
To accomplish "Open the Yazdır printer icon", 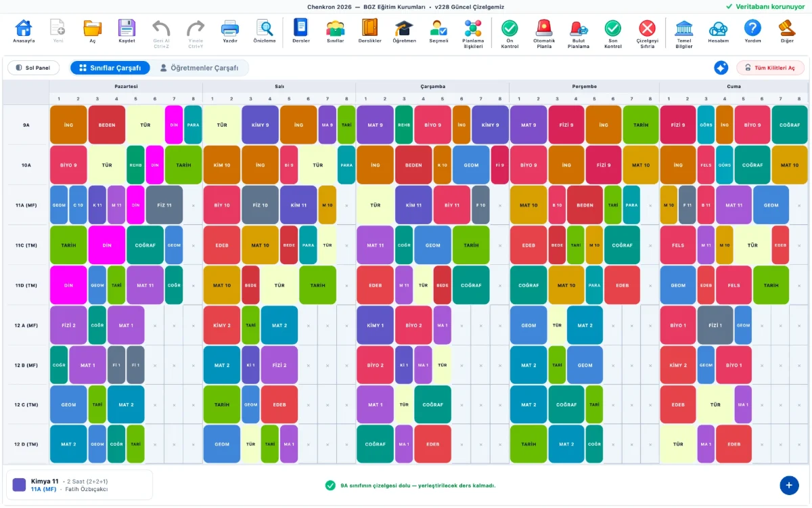I will 230,28.
